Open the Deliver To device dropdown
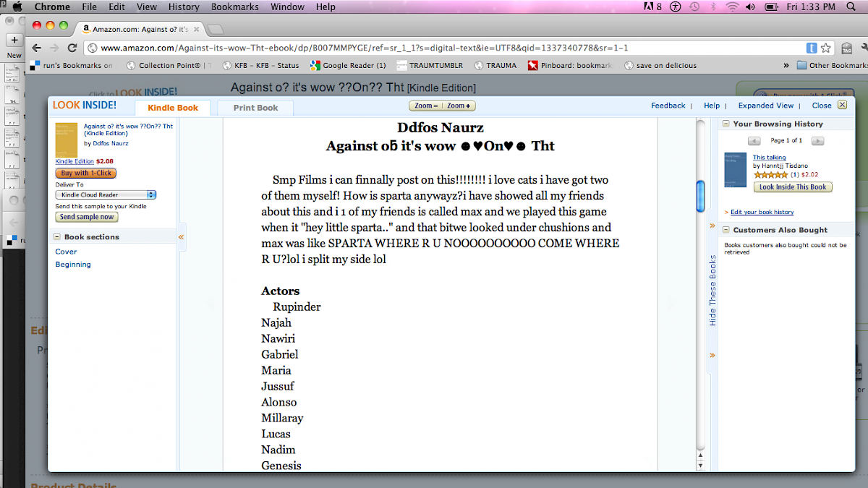The height and width of the screenshot is (488, 868). (106, 194)
